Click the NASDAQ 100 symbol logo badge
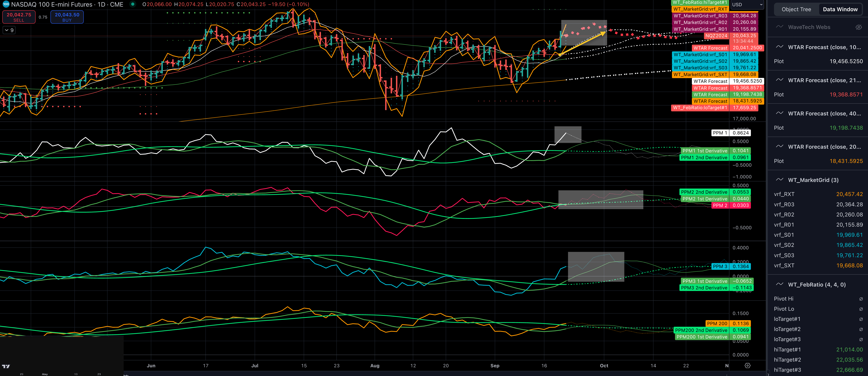The image size is (868, 376). coord(6,4)
